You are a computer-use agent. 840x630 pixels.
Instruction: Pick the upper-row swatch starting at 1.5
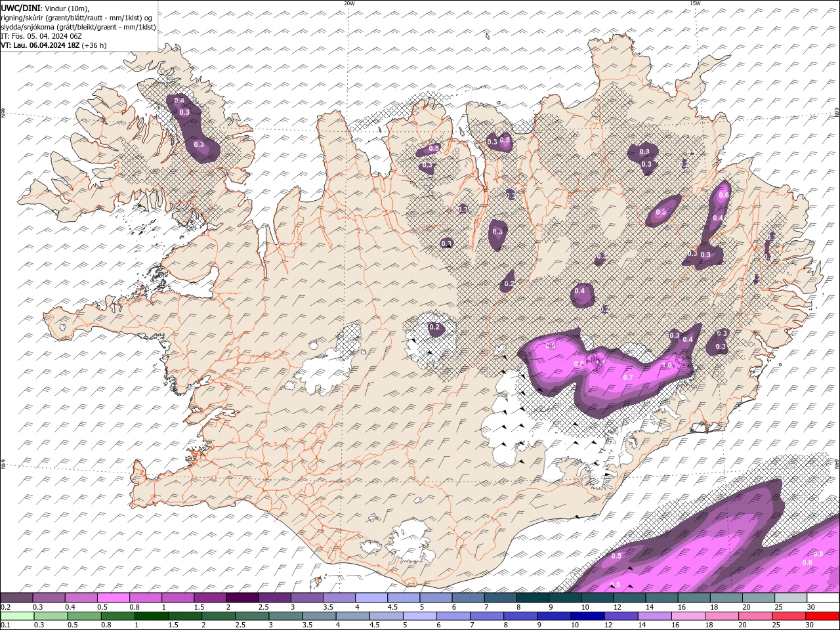(210, 598)
